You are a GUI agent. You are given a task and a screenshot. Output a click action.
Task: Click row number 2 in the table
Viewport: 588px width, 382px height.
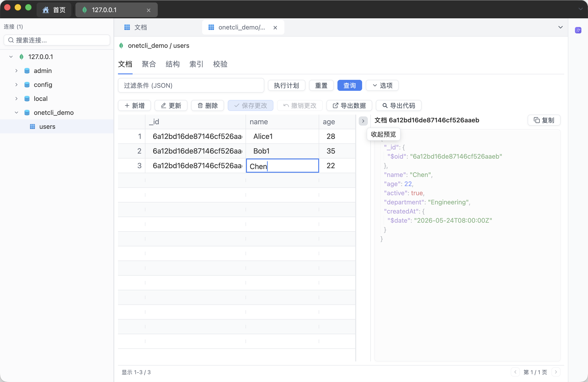[x=131, y=151]
